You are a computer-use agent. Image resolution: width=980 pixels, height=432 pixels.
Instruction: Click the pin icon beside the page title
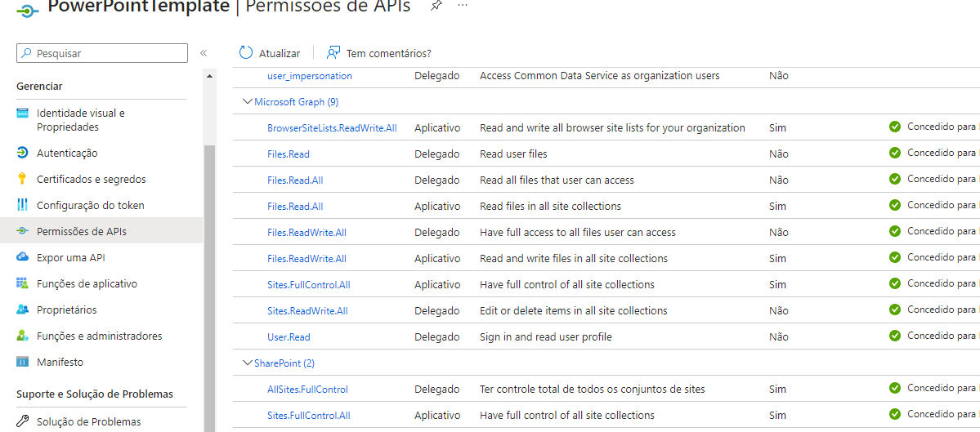436,5
